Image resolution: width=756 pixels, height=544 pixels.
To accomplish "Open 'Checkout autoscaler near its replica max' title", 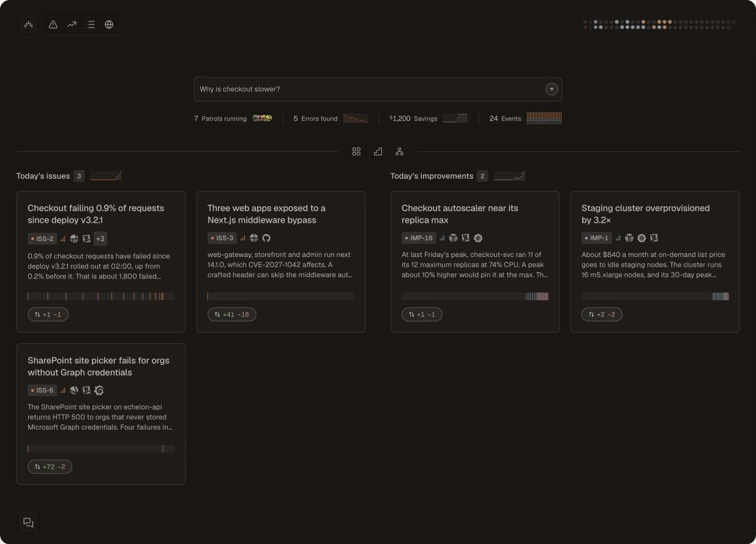I will click(x=460, y=214).
